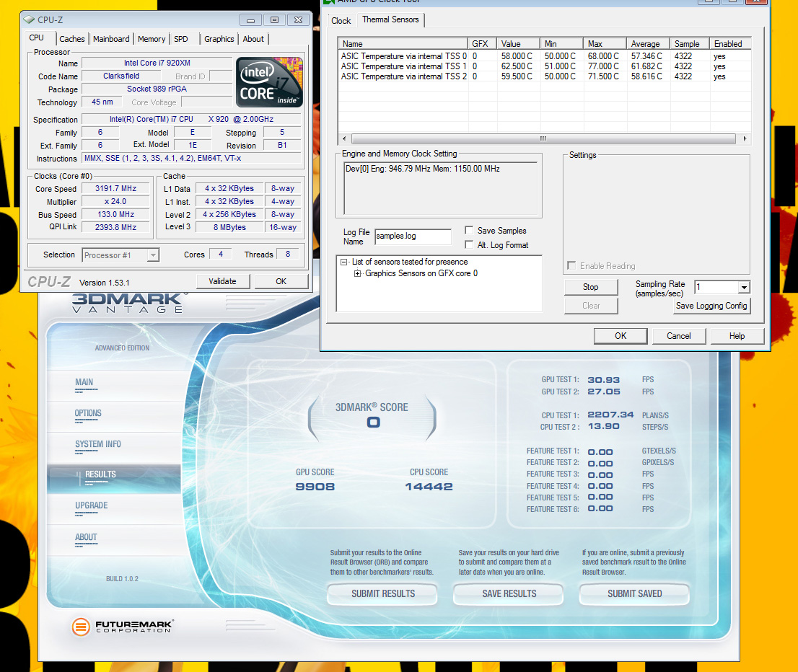Click the Futuremark orange logo icon
This screenshot has width=798, height=672.
point(80,627)
